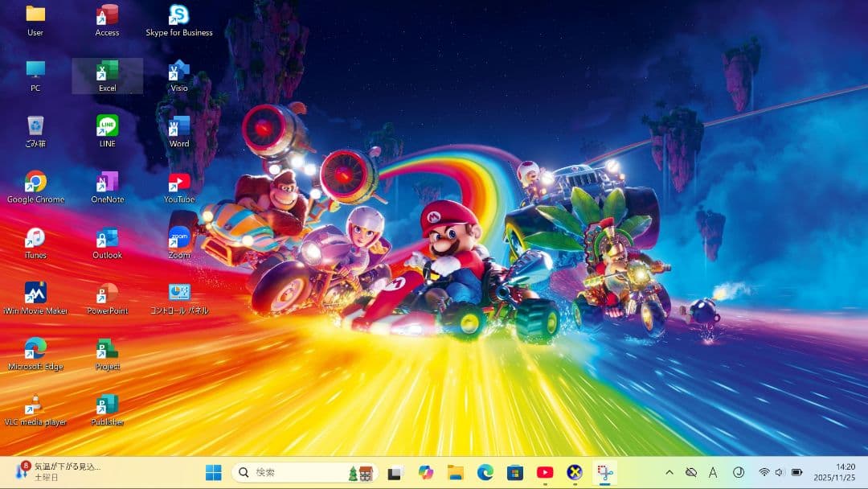Open the コントロール パネル desktop shortcut
Image resolution: width=868 pixels, height=489 pixels.
coord(178,294)
